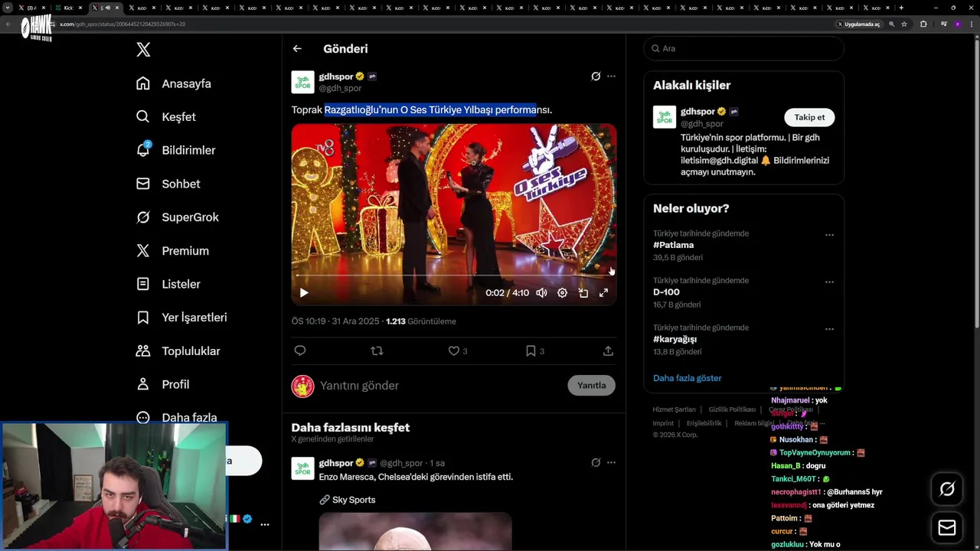Click the reply speech bubble icon

click(x=300, y=350)
